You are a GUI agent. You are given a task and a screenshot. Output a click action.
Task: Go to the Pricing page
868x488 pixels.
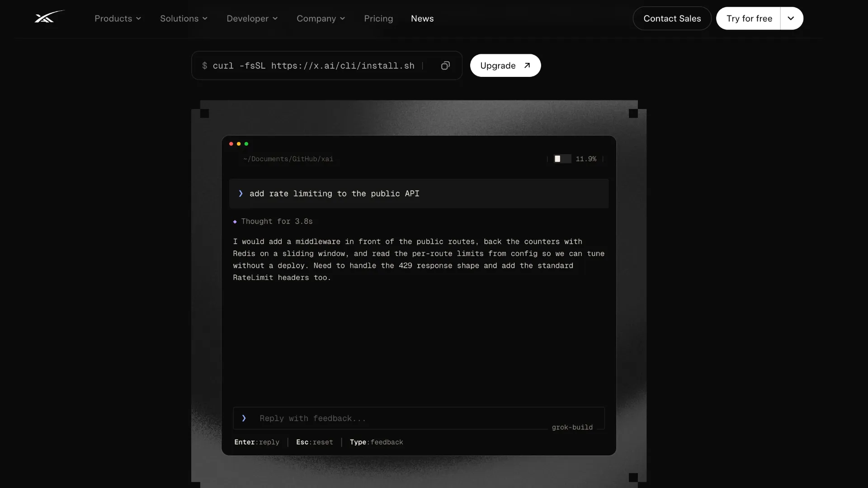pyautogui.click(x=378, y=19)
